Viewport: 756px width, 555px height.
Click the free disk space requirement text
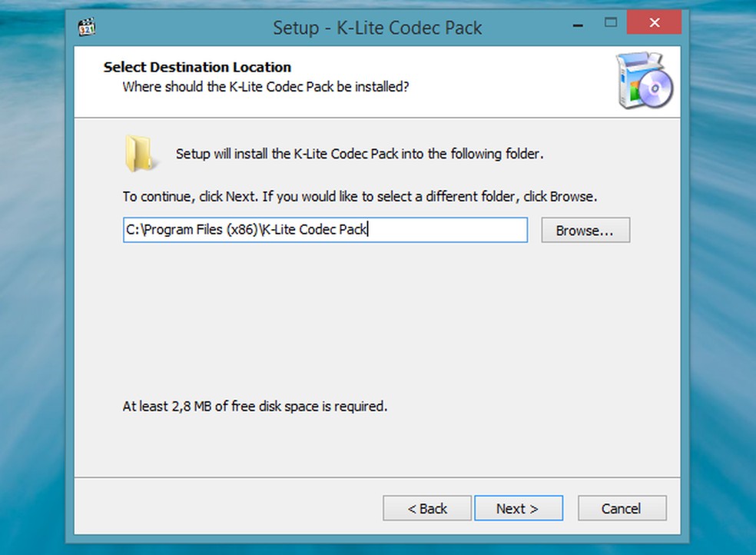pyautogui.click(x=255, y=406)
